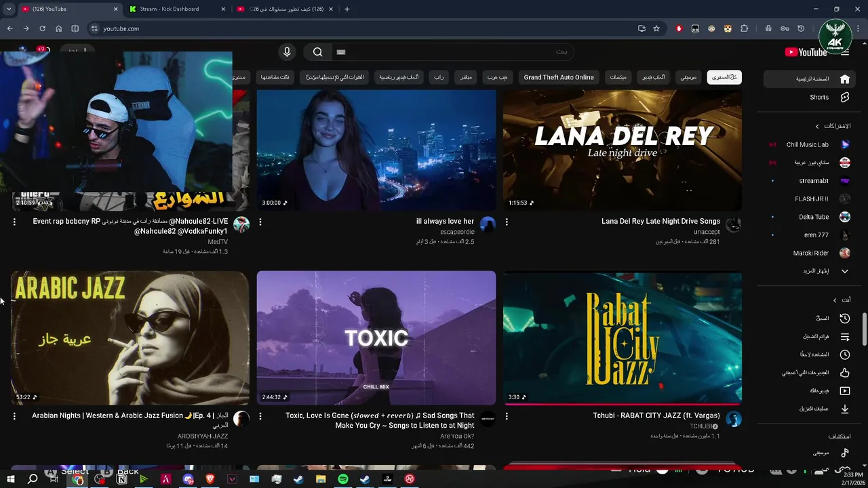
Task: Click the unaccept channel name
Action: [x=707, y=232]
